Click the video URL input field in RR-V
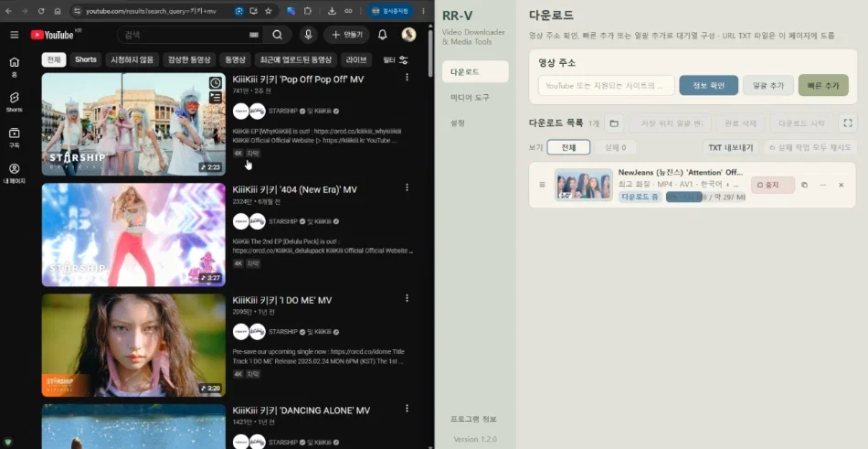 (606, 85)
